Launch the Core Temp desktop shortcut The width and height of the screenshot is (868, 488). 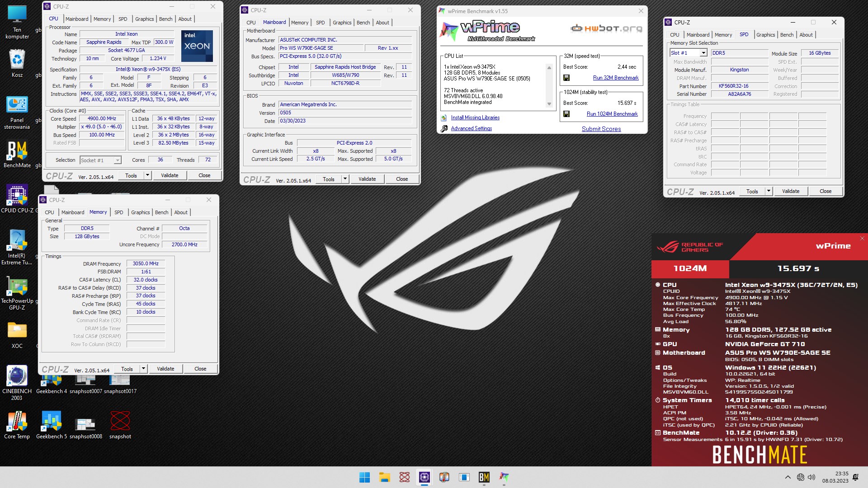coord(17,425)
